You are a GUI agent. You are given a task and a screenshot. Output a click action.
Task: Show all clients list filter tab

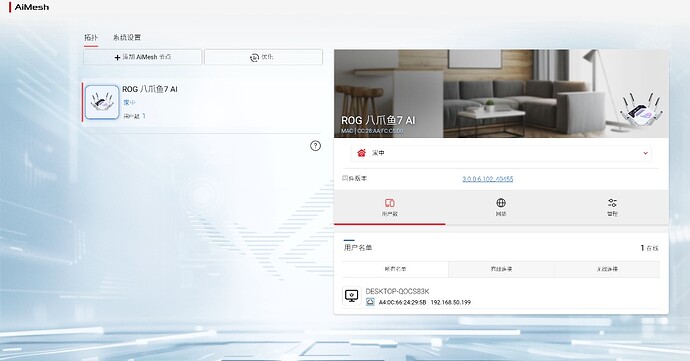tap(395, 269)
